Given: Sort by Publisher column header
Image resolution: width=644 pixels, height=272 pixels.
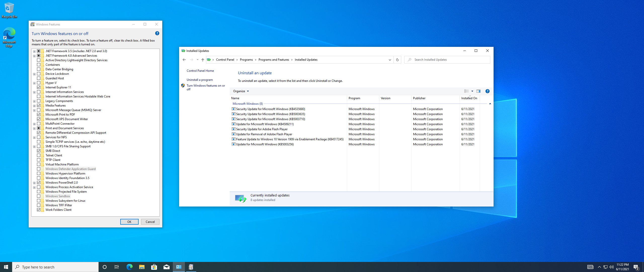Looking at the screenshot, I should (435, 98).
